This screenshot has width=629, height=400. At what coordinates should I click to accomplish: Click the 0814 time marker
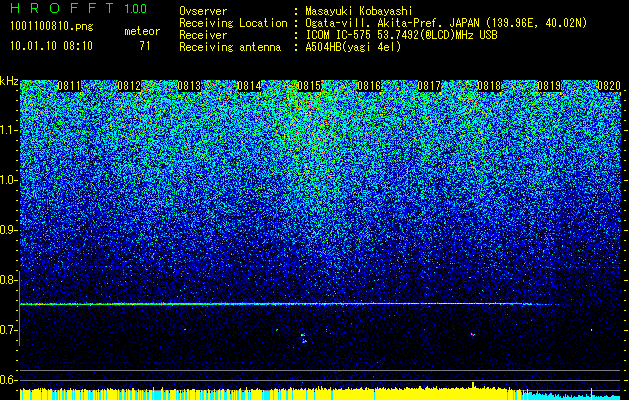249,86
